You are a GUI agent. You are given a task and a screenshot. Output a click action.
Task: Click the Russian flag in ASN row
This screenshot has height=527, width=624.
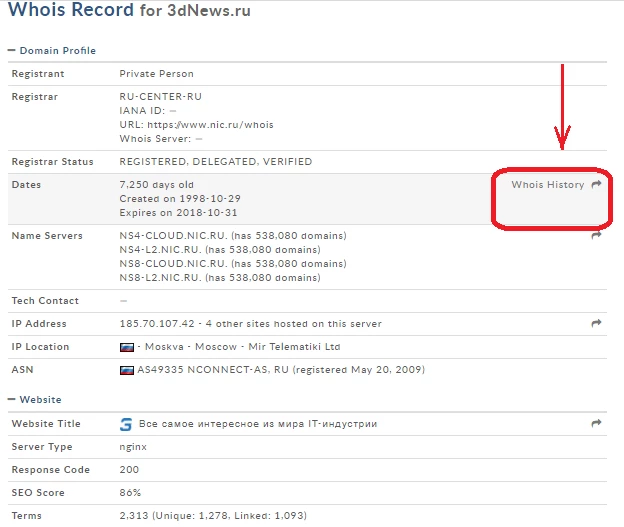[127, 370]
